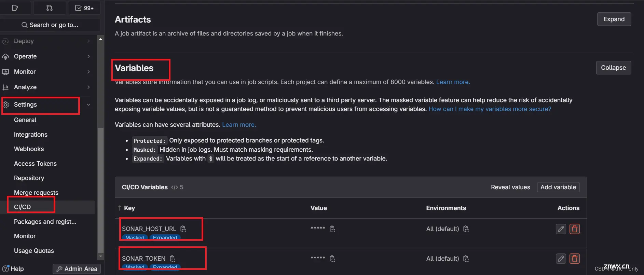The width and height of the screenshot is (644, 275).
Task: Click the Artifacts section heading
Action: pos(133,19)
